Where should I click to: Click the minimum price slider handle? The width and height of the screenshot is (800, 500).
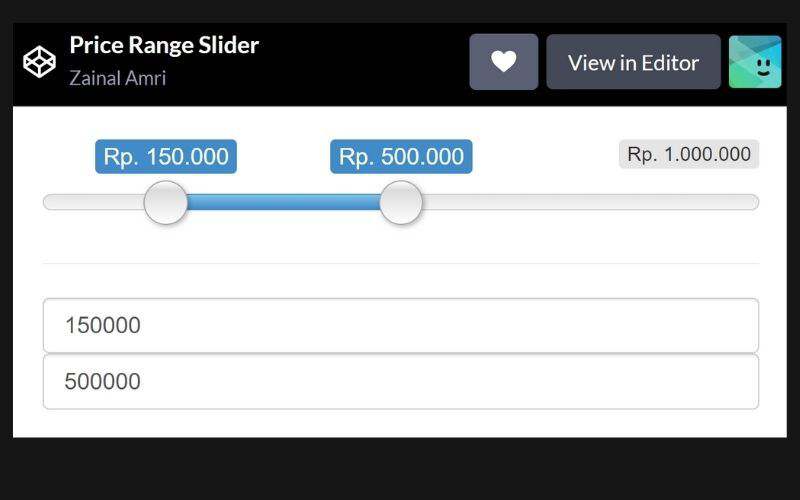click(166, 203)
